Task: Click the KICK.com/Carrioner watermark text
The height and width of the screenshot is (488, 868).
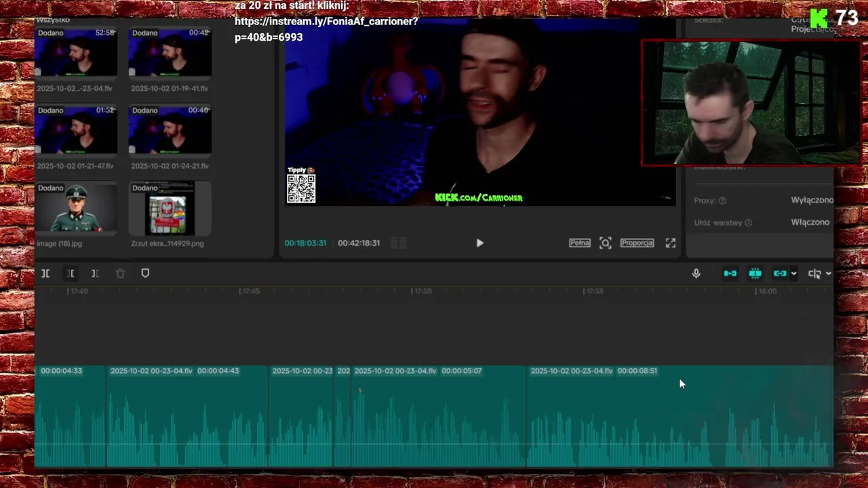Action: (479, 197)
